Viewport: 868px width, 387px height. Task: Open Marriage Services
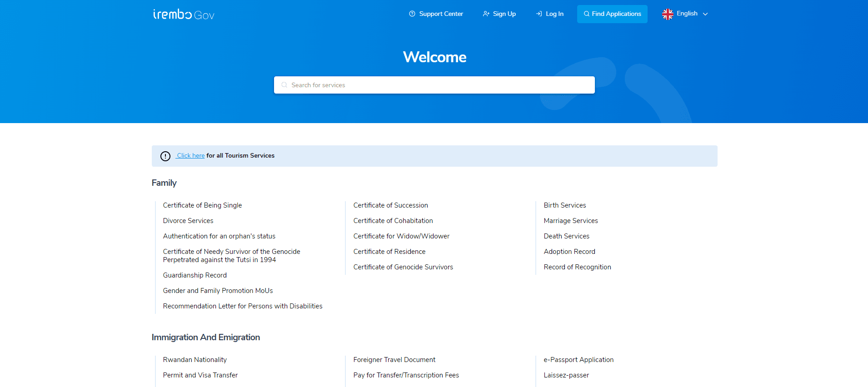pyautogui.click(x=571, y=221)
